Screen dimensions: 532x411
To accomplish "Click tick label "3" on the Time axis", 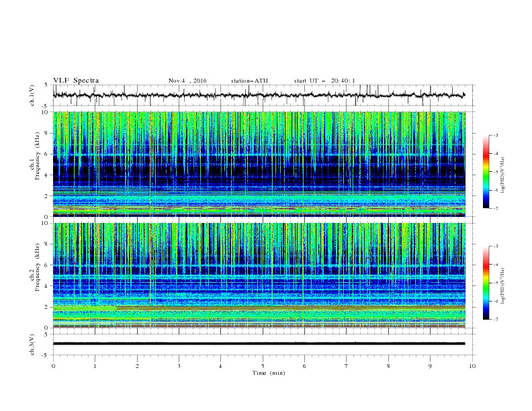I will pyautogui.click(x=179, y=366).
